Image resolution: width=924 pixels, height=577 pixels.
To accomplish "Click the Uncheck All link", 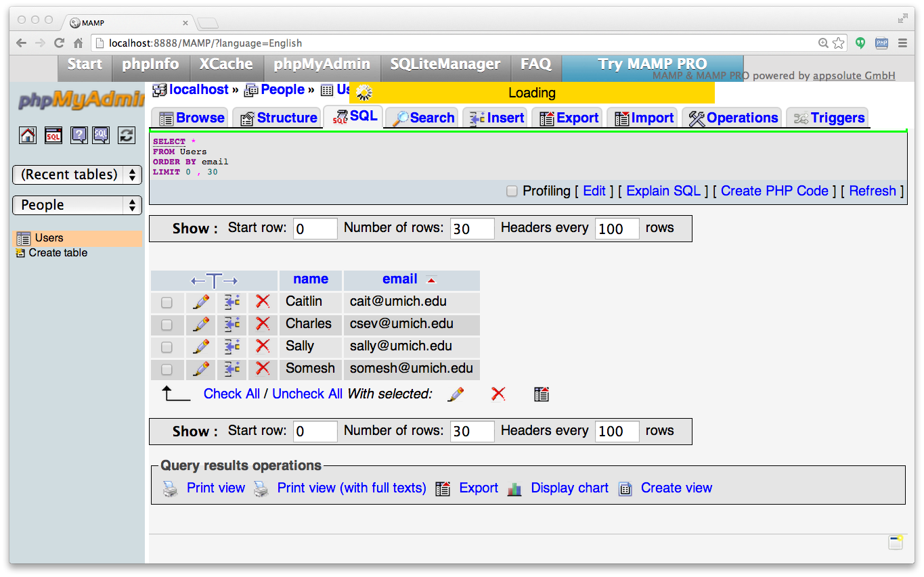I will (307, 394).
